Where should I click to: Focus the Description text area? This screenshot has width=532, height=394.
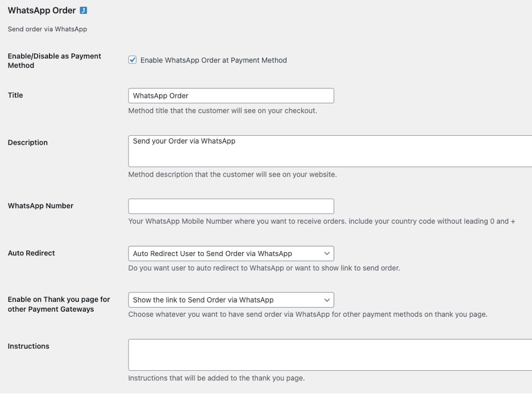coord(330,151)
